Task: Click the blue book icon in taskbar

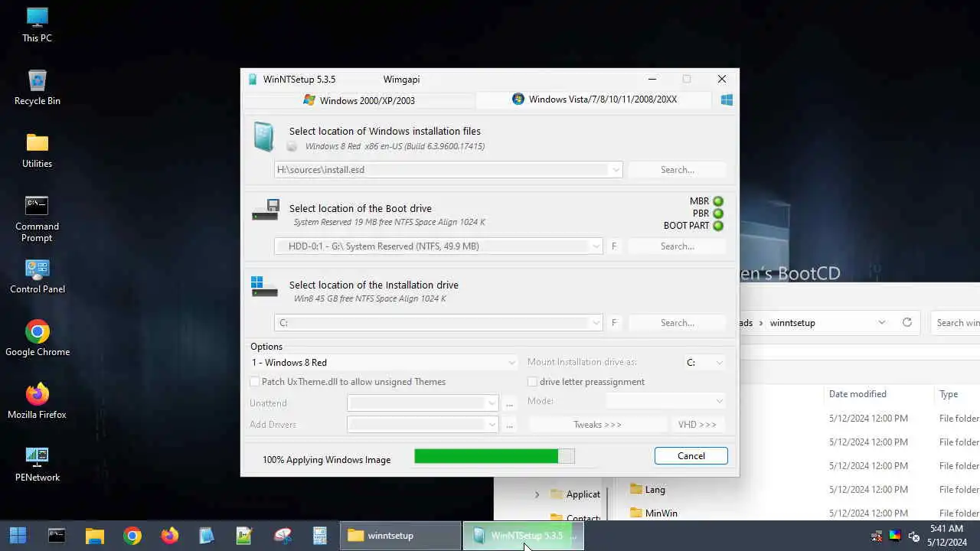Action: click(207, 536)
